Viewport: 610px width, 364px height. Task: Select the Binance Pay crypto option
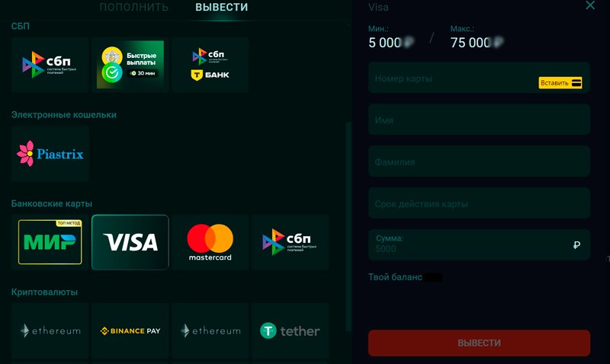point(130,330)
